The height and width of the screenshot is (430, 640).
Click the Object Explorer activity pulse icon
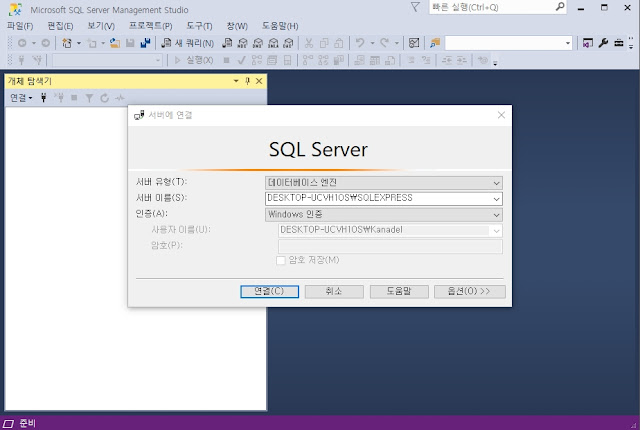point(120,98)
